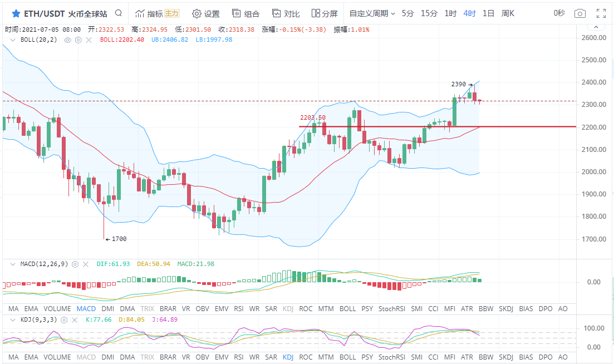Select AO tab in bottom indicator row
The width and height of the screenshot is (614, 364).
click(x=563, y=357)
